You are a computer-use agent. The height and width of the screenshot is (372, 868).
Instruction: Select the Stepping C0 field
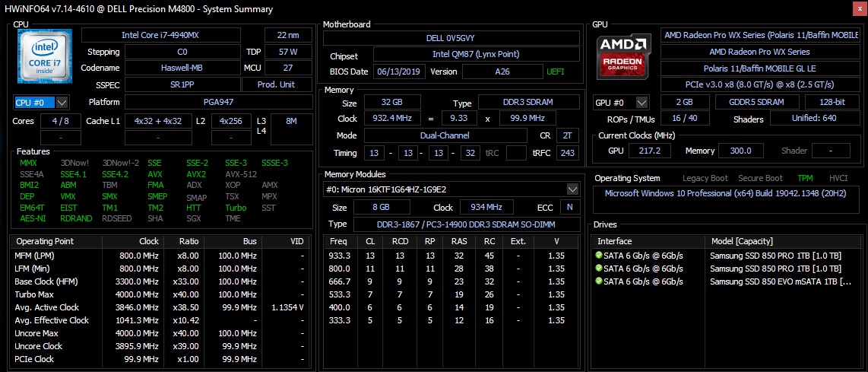click(x=182, y=52)
